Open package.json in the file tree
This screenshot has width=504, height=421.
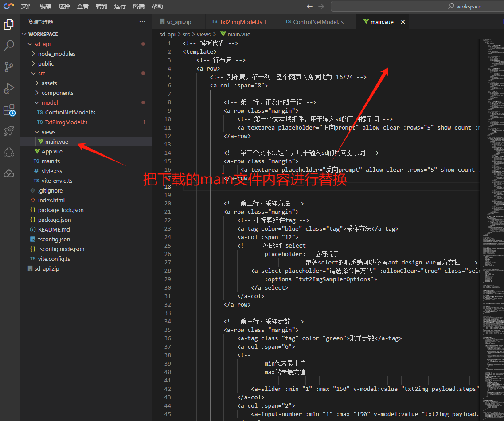[x=54, y=220]
